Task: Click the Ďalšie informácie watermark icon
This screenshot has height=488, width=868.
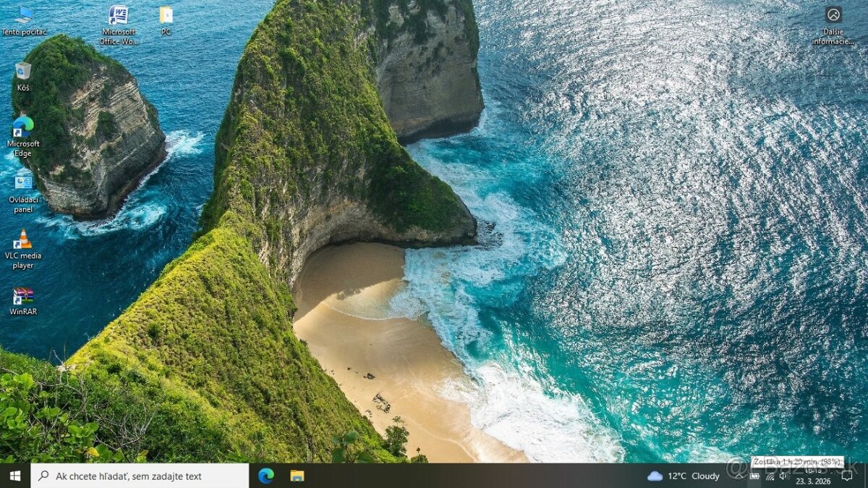Action: [x=833, y=14]
